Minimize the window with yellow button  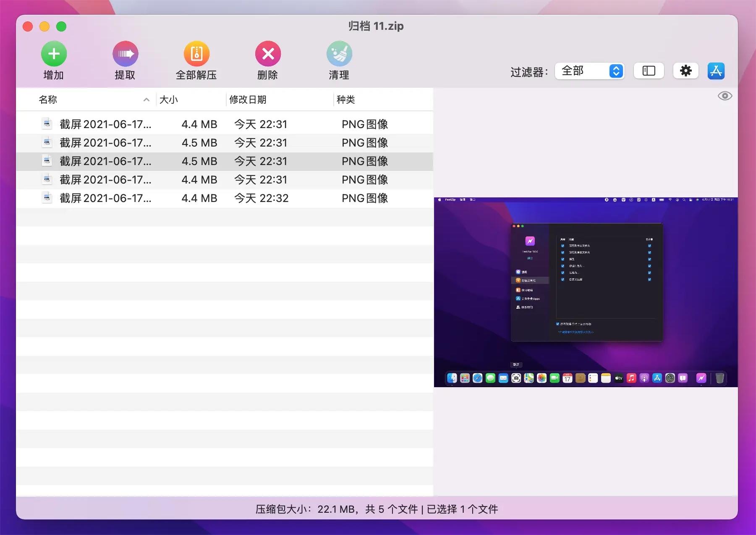coord(44,26)
